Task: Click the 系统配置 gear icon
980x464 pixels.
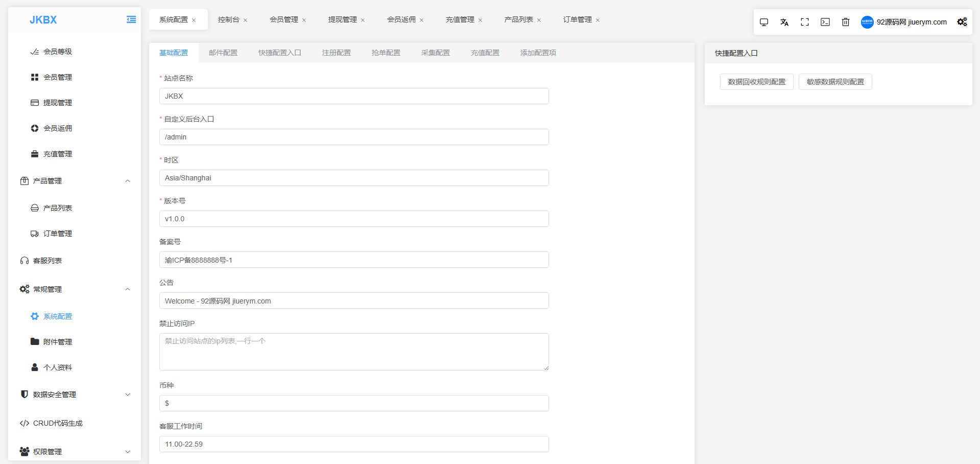Action: 35,316
